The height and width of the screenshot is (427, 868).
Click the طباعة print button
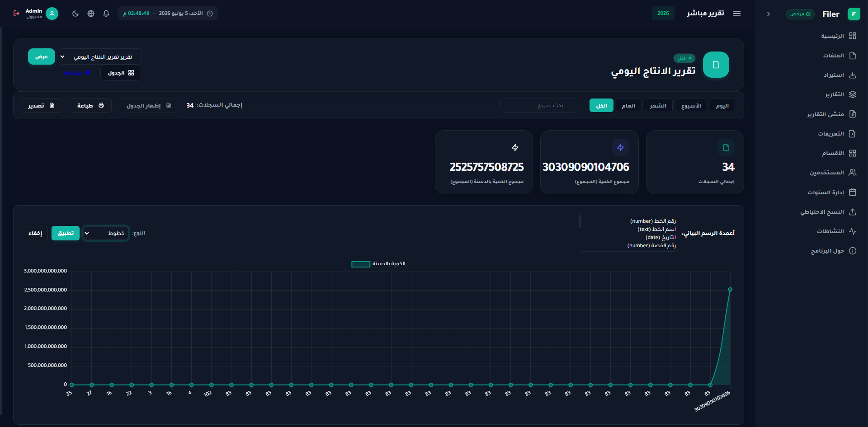90,106
